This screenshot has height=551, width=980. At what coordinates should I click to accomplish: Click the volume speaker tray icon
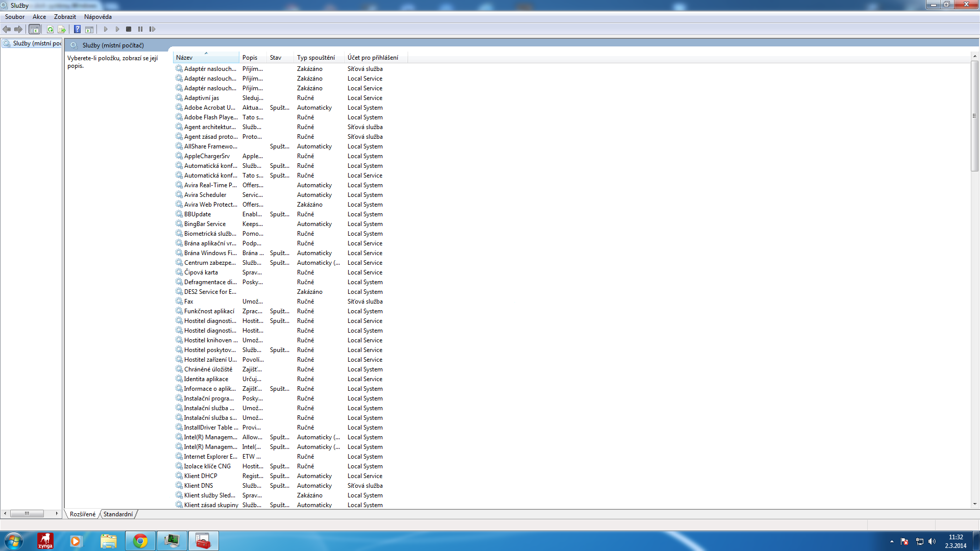[x=932, y=541]
